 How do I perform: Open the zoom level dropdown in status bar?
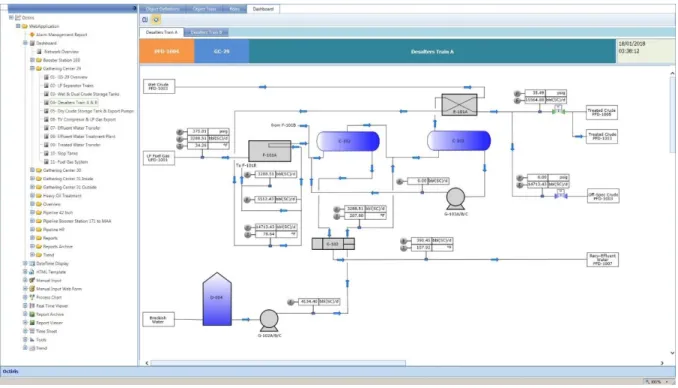click(667, 382)
